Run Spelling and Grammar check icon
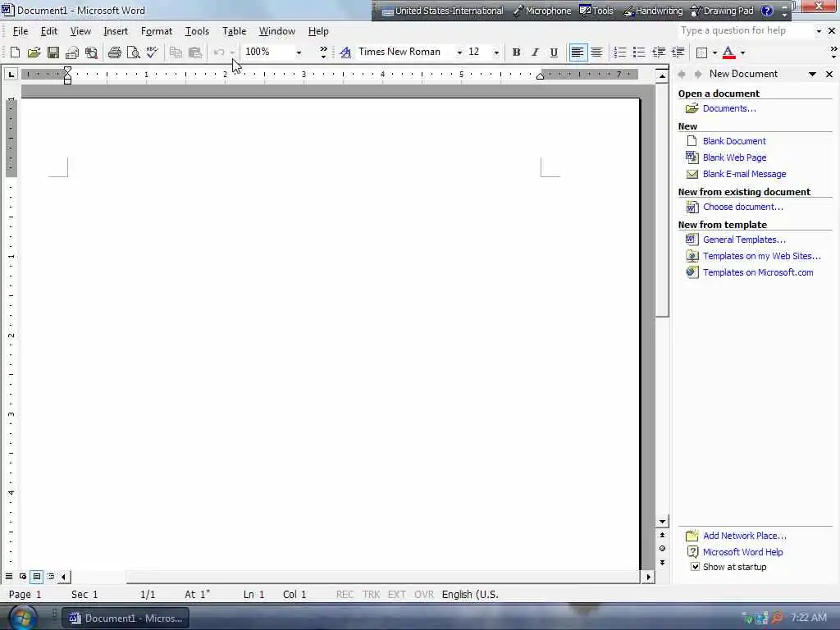This screenshot has width=840, height=630. tap(152, 52)
